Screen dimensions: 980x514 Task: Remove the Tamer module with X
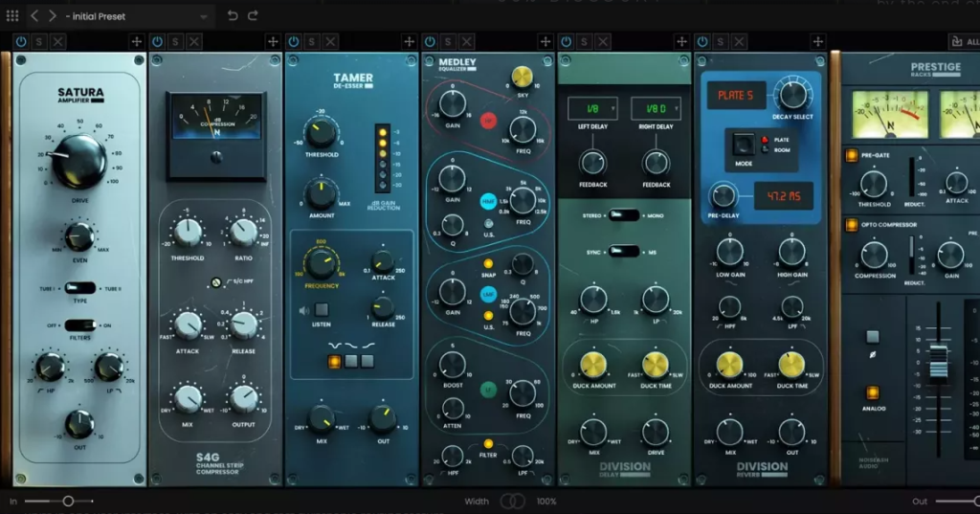(x=330, y=42)
